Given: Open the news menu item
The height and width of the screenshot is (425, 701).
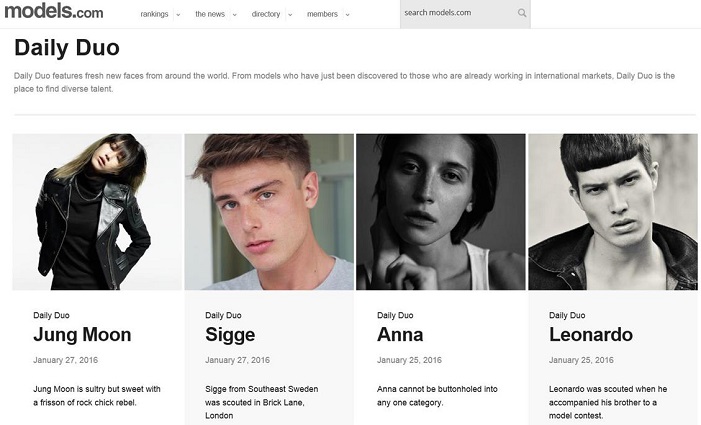Looking at the screenshot, I should pos(210,15).
